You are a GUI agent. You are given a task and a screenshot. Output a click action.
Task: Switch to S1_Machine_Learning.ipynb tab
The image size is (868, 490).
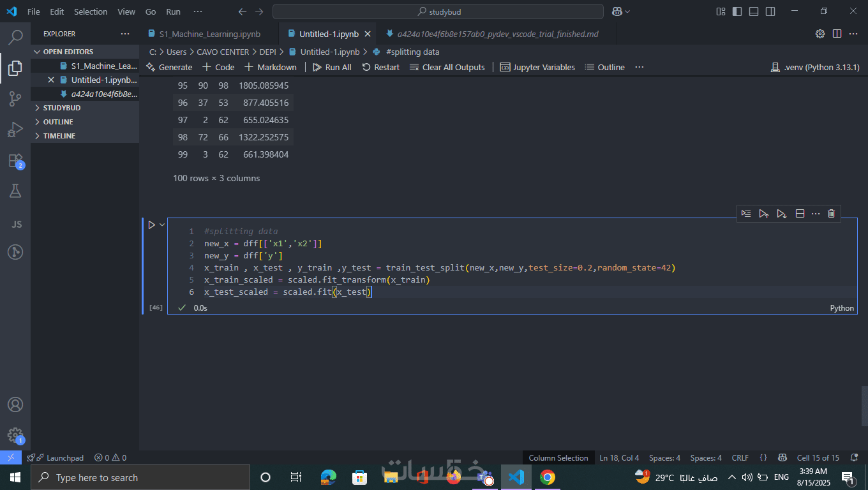(203, 34)
